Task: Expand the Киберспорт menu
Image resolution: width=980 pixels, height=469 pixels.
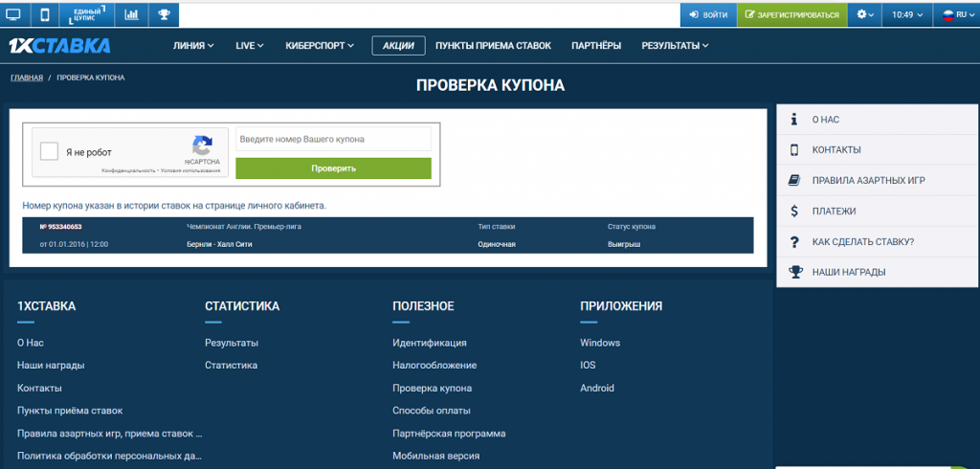Action: (x=320, y=45)
